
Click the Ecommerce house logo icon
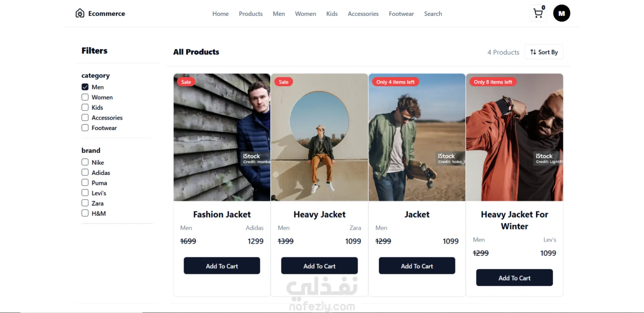[x=80, y=13]
